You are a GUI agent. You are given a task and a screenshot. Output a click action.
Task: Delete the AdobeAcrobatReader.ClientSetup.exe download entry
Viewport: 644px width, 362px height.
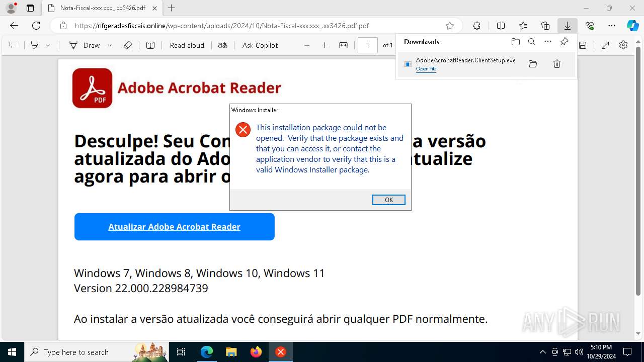(x=557, y=64)
